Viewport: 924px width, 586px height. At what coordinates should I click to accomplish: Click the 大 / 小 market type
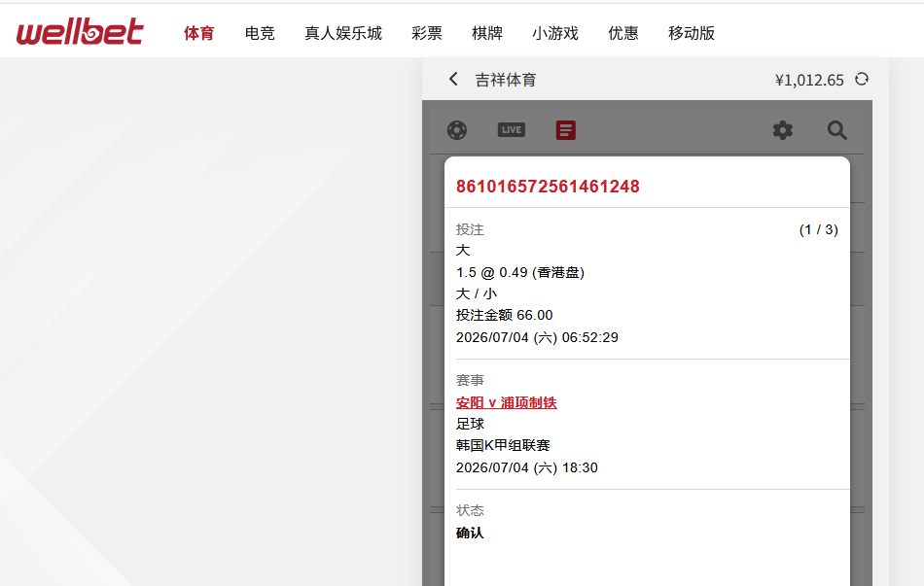pos(477,293)
